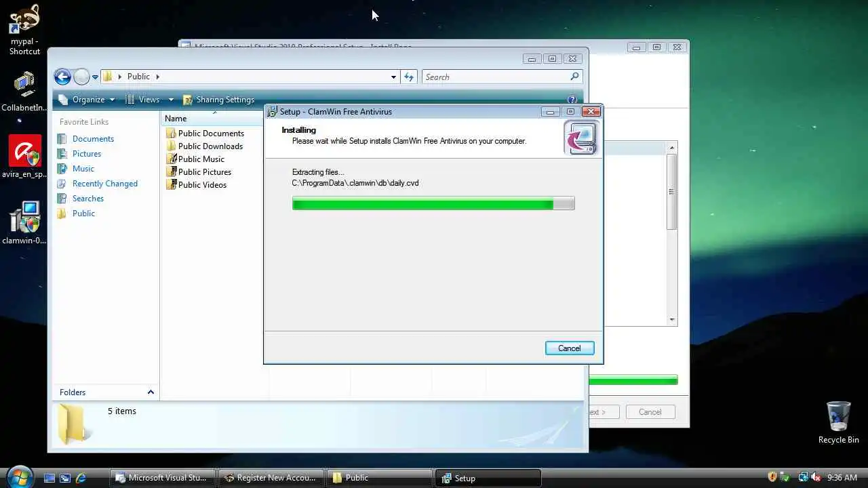This screenshot has width=868, height=488.
Task: Switch to Microsoft Visual Stu... taskbar item
Action: click(x=163, y=478)
